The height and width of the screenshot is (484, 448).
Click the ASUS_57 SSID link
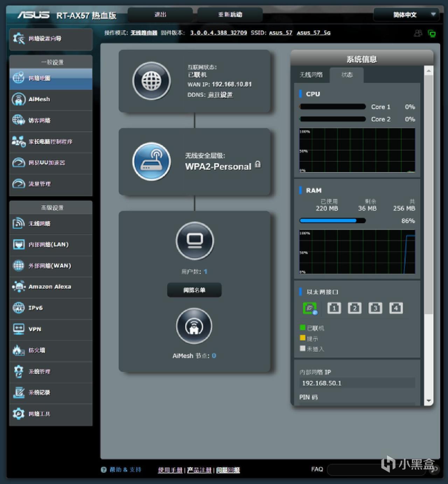(x=281, y=33)
